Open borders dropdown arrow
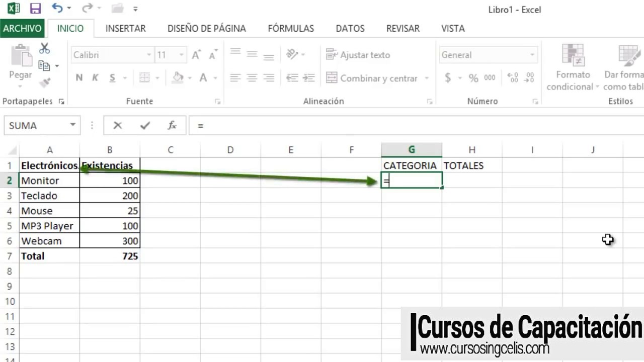Image resolution: width=644 pixels, height=362 pixels. point(157,78)
